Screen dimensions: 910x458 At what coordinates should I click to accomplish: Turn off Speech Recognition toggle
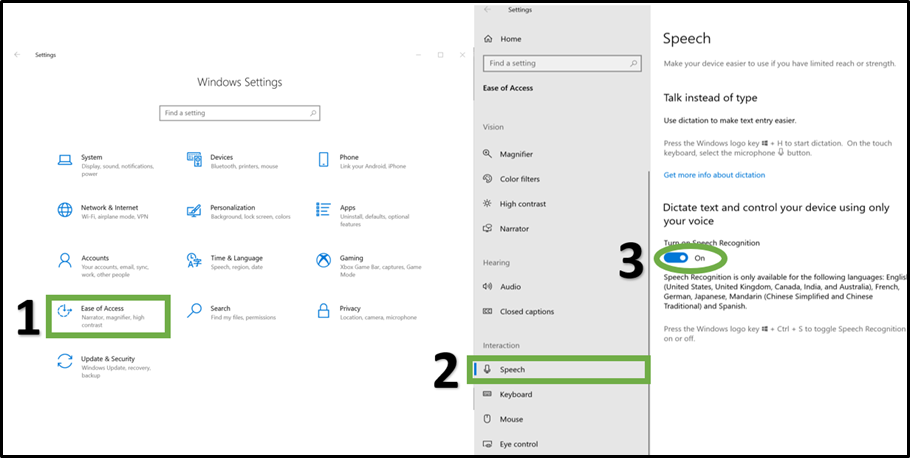pyautogui.click(x=675, y=258)
